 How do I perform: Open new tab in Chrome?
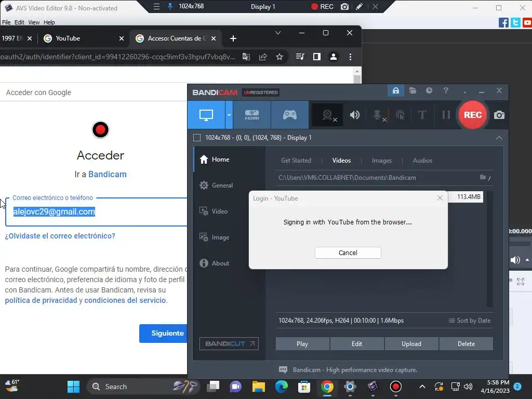click(x=233, y=38)
